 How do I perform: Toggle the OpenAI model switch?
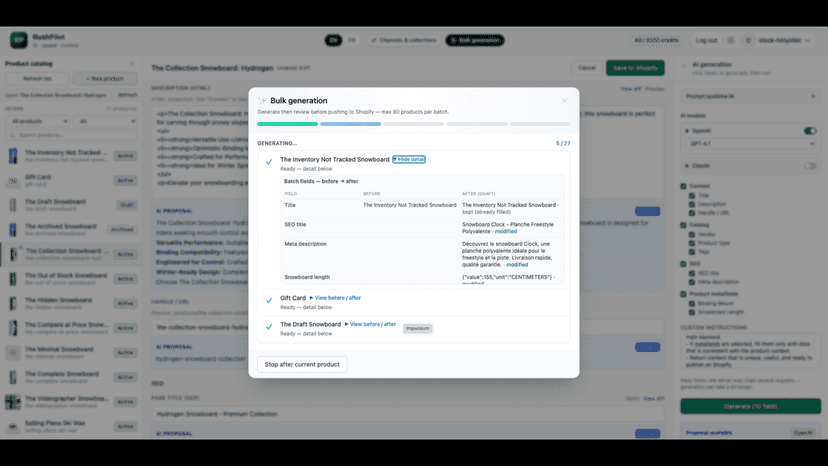810,131
